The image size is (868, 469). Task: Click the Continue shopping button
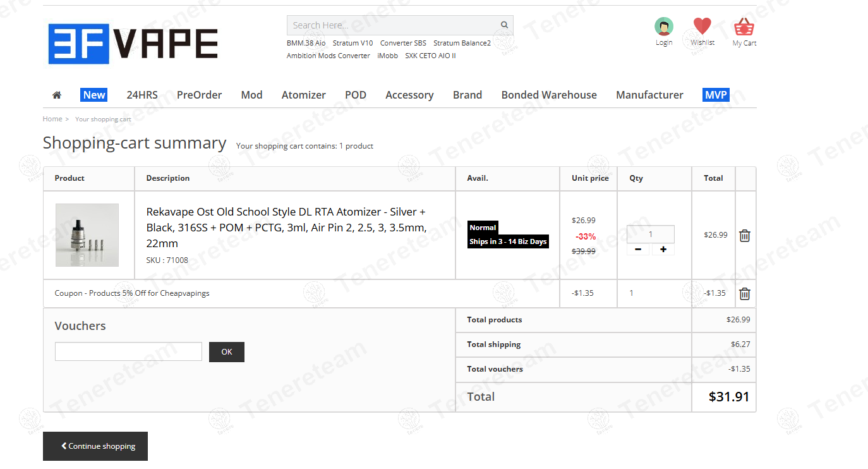tap(95, 446)
